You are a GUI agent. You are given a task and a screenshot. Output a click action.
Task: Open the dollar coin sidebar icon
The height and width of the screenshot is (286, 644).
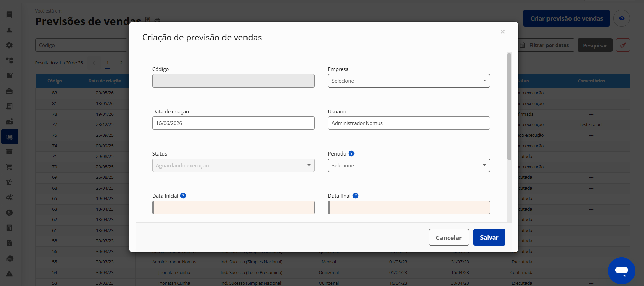pos(9,213)
